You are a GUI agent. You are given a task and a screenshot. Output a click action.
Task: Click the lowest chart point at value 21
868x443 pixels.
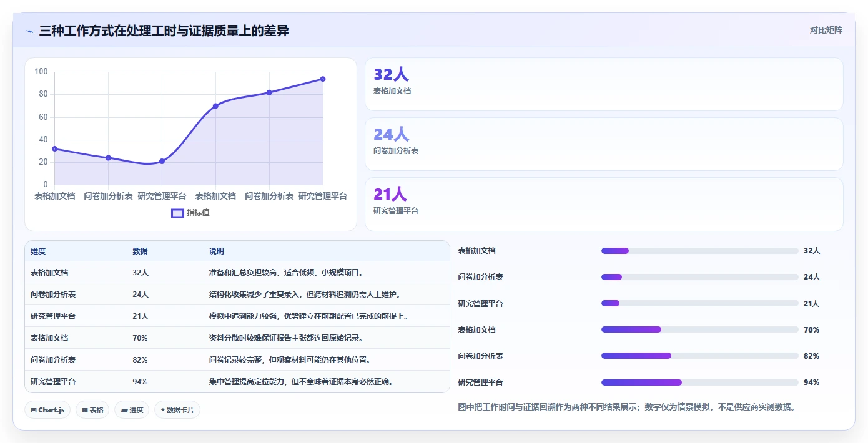(162, 162)
